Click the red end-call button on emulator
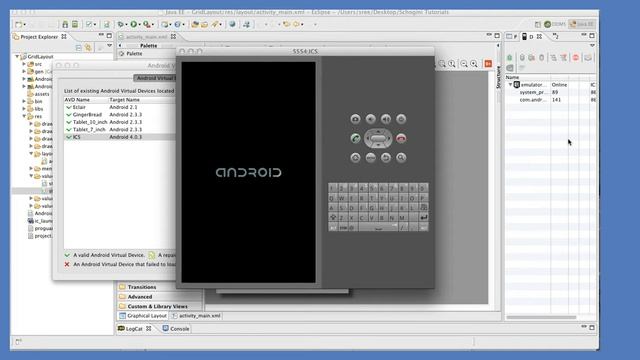The width and height of the screenshot is (640, 360). pyautogui.click(x=401, y=138)
